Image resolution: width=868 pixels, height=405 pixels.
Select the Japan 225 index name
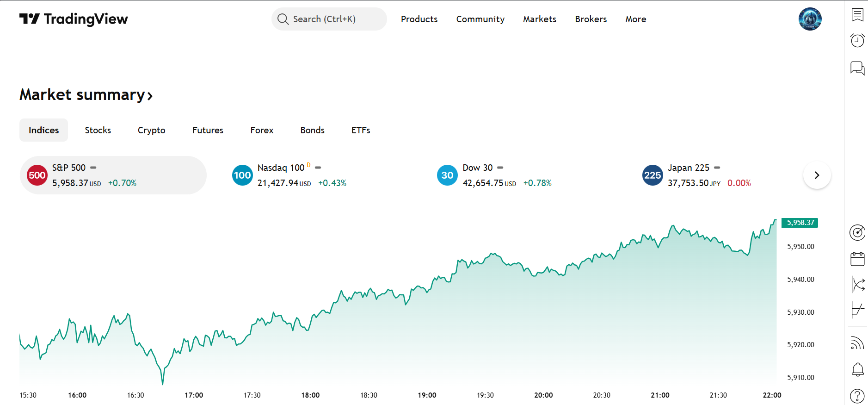pyautogui.click(x=689, y=168)
